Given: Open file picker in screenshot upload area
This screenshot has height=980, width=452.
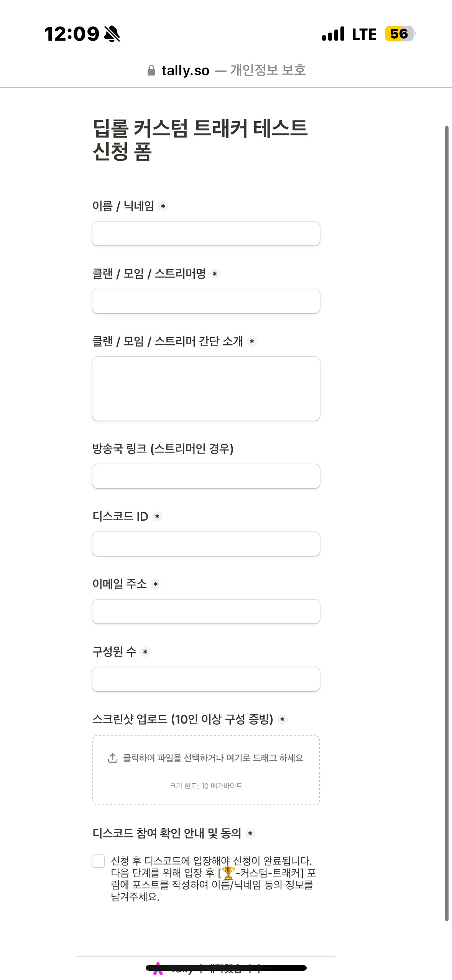Looking at the screenshot, I should (x=206, y=770).
